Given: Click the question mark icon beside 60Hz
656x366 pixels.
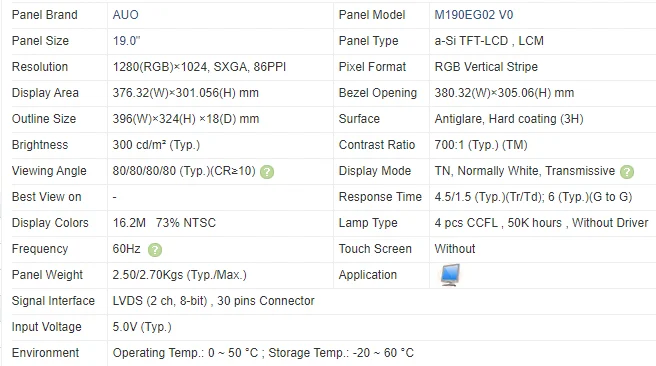Looking at the screenshot, I should pos(155,250).
